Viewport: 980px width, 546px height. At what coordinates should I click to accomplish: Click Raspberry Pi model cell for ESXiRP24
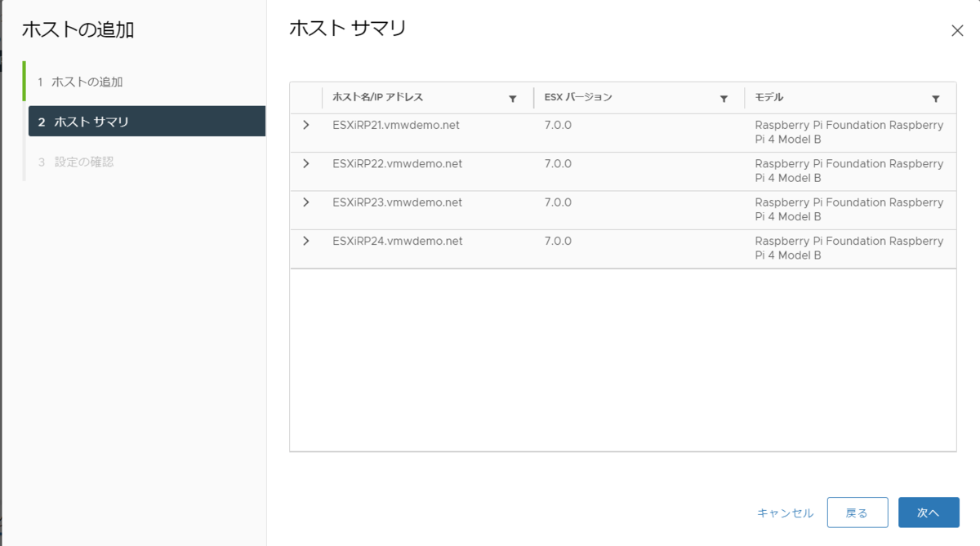pos(849,247)
